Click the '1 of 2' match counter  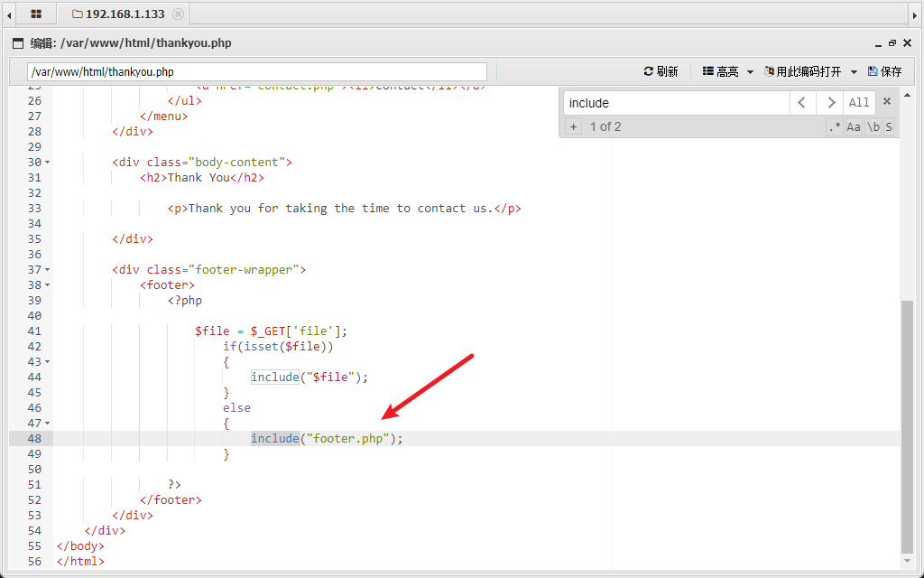605,126
